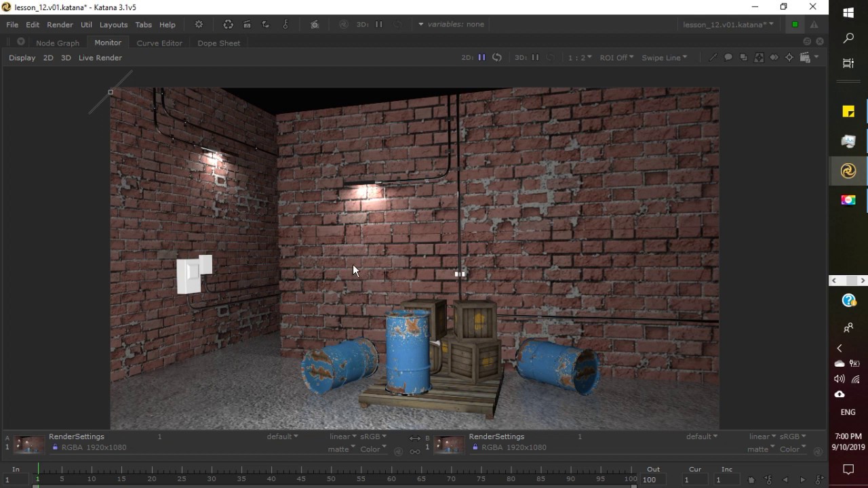Select the pixel probe eyedropper icon
The image size is (868, 488).
713,58
